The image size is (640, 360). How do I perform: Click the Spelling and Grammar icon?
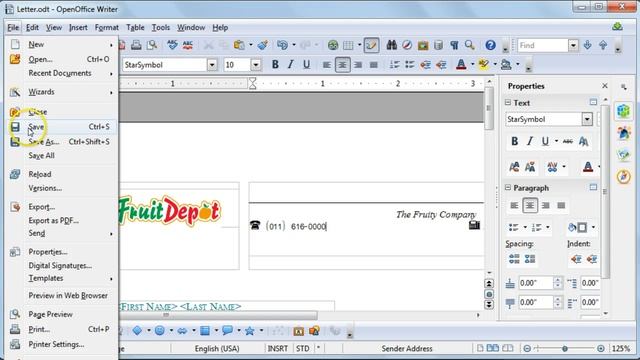(172, 45)
